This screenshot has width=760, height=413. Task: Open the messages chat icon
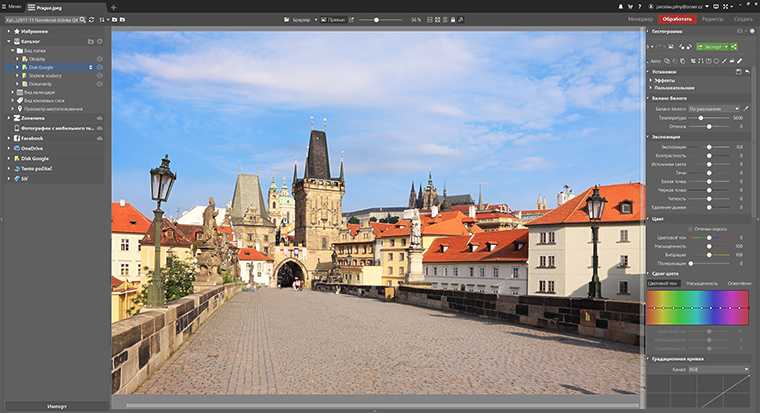(716, 6)
